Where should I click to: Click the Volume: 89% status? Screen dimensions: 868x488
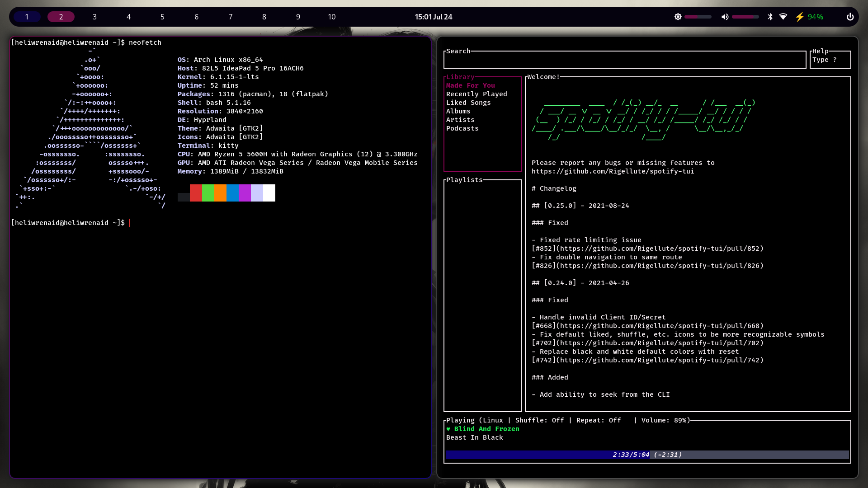coord(664,420)
